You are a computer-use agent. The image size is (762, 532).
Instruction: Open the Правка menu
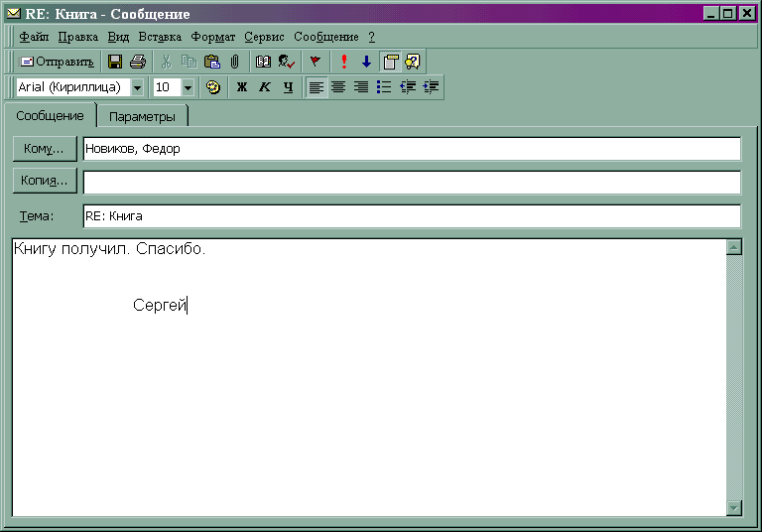coord(77,37)
